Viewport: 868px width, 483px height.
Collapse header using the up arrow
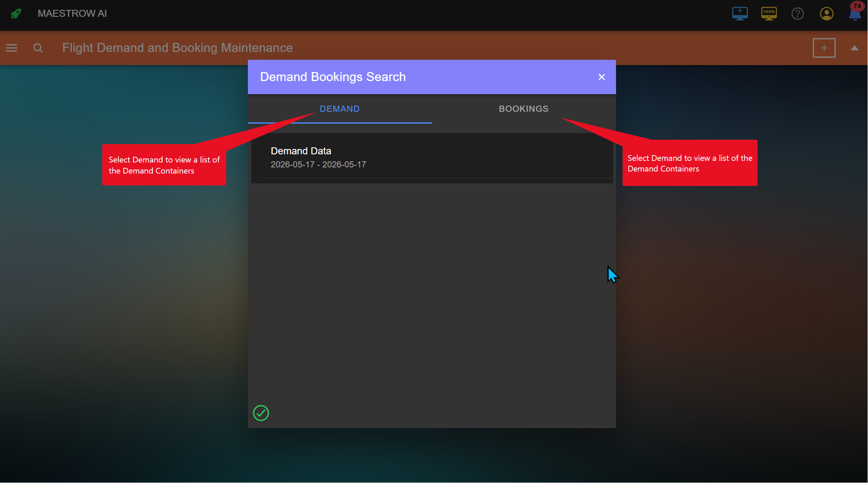854,48
